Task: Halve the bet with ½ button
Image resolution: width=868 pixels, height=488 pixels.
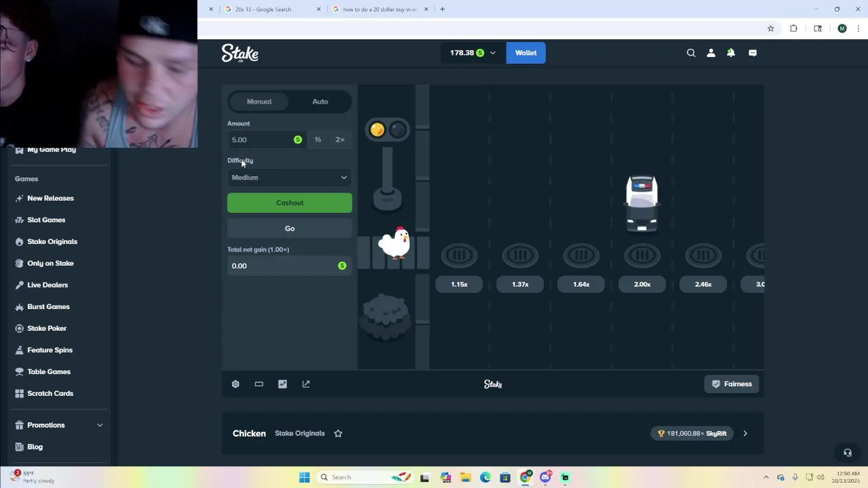Action: [318, 140]
